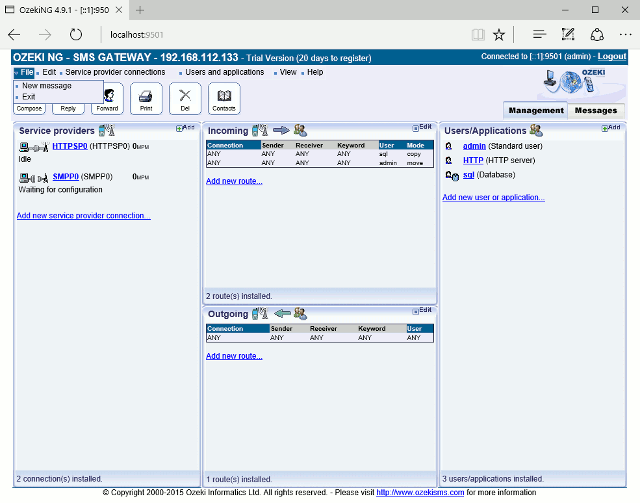Click the Incoming right arrow icon
The image size is (640, 503).
click(281, 130)
